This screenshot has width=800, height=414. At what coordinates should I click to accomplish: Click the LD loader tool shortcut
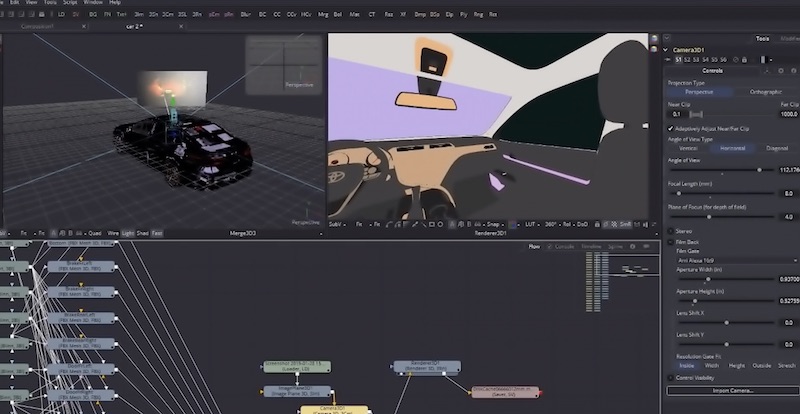pos(61,16)
